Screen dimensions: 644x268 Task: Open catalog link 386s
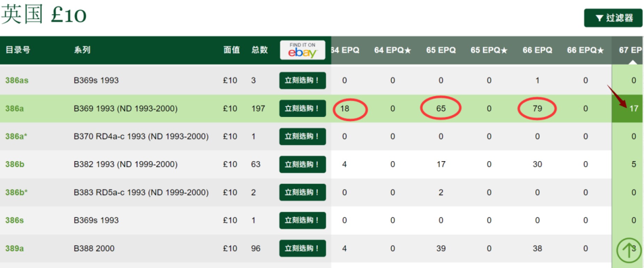pos(15,220)
